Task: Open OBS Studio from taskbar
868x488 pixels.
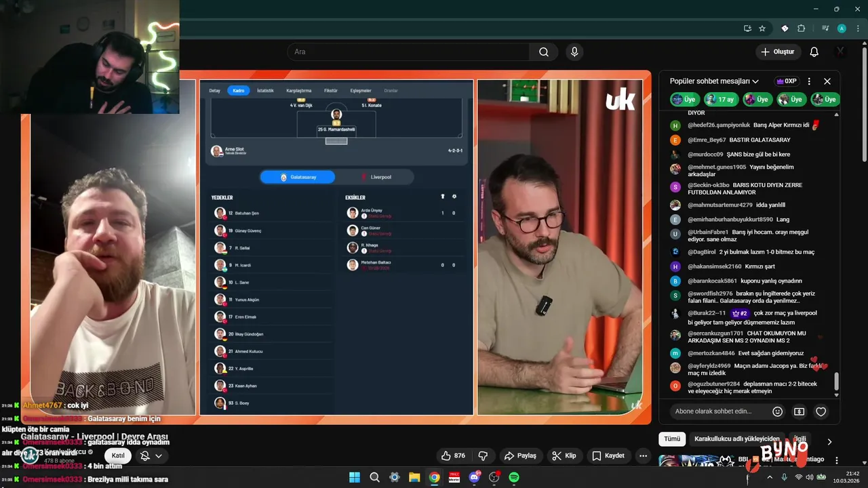Action: tap(494, 477)
